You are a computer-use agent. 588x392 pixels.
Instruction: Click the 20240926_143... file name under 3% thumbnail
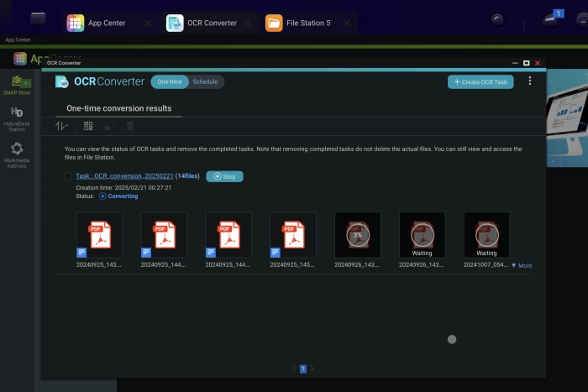click(x=357, y=264)
